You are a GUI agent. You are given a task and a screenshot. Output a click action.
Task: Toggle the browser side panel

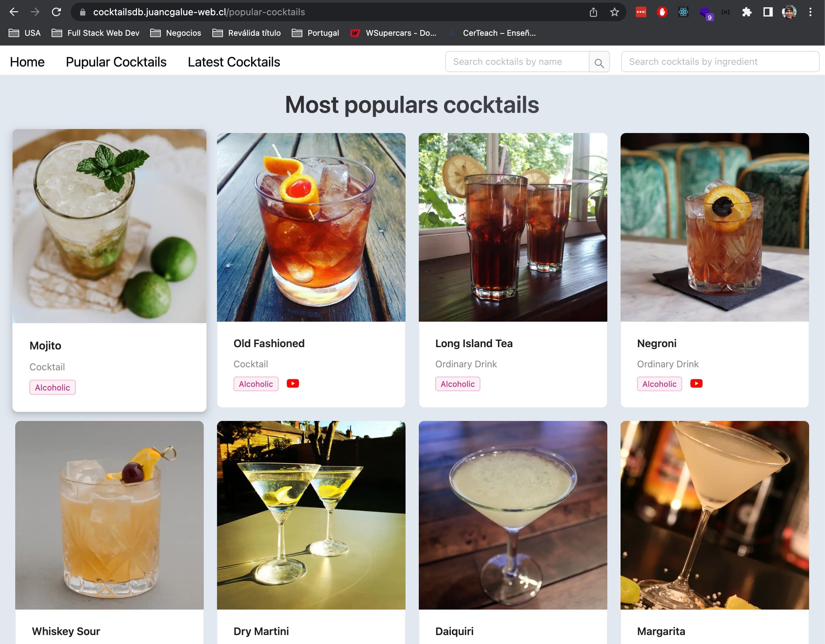[x=767, y=12]
